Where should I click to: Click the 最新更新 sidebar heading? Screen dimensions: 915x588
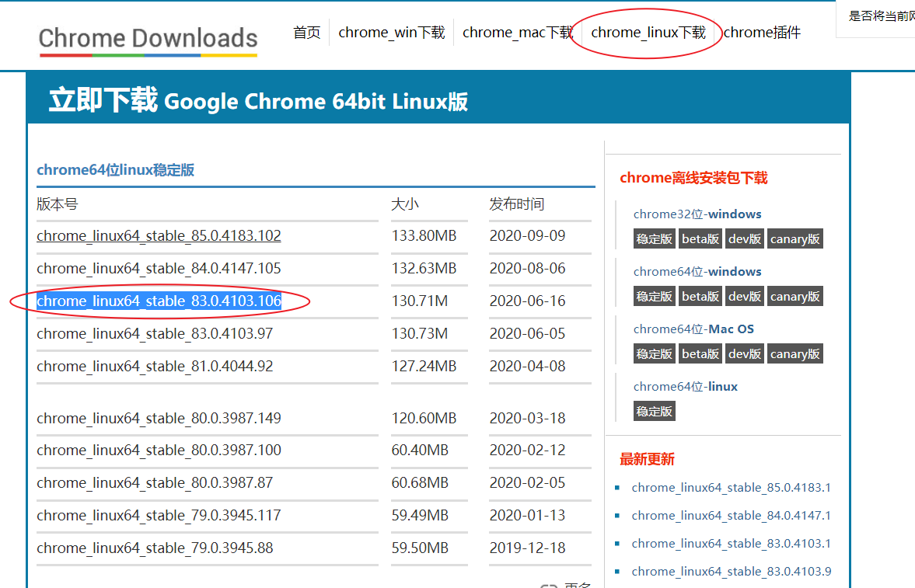coord(647,459)
